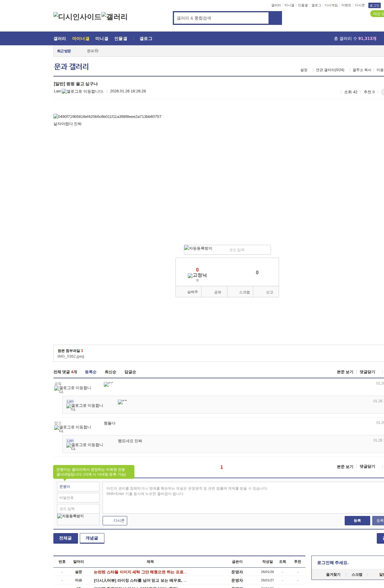Report the post with the 신고 button

pyautogui.click(x=266, y=292)
